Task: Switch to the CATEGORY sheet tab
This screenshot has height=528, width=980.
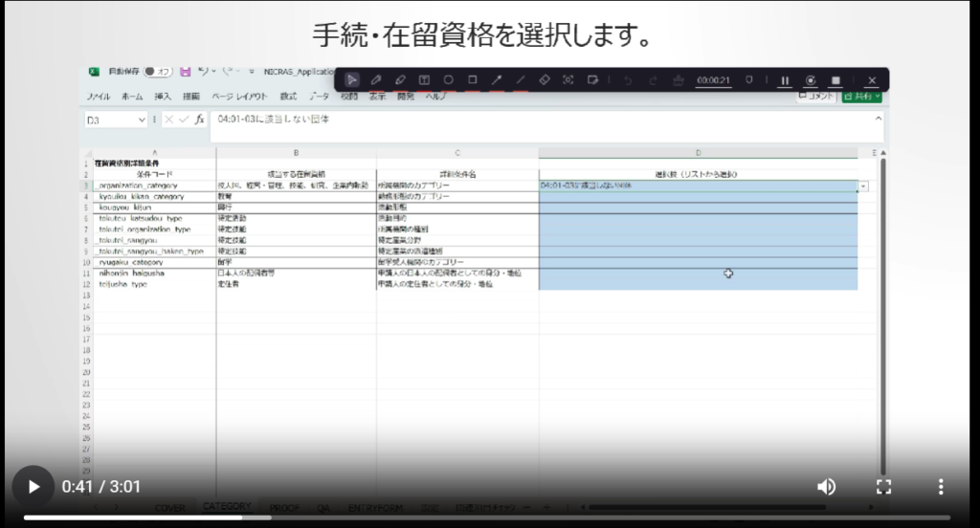Action: point(228,506)
